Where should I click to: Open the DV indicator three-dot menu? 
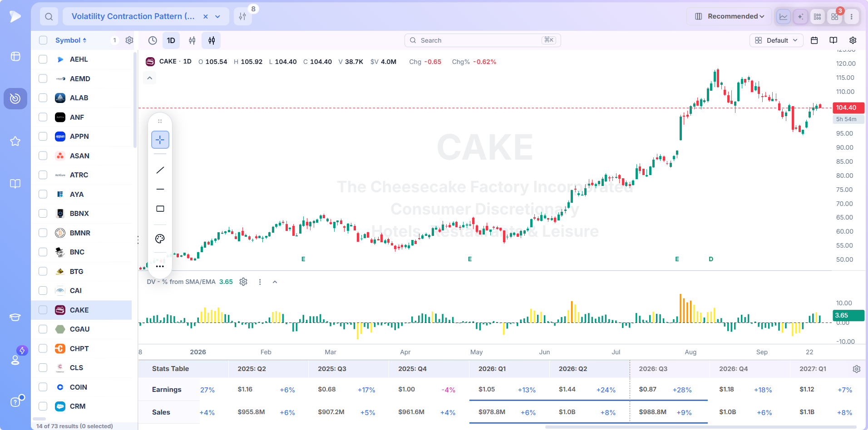click(260, 282)
